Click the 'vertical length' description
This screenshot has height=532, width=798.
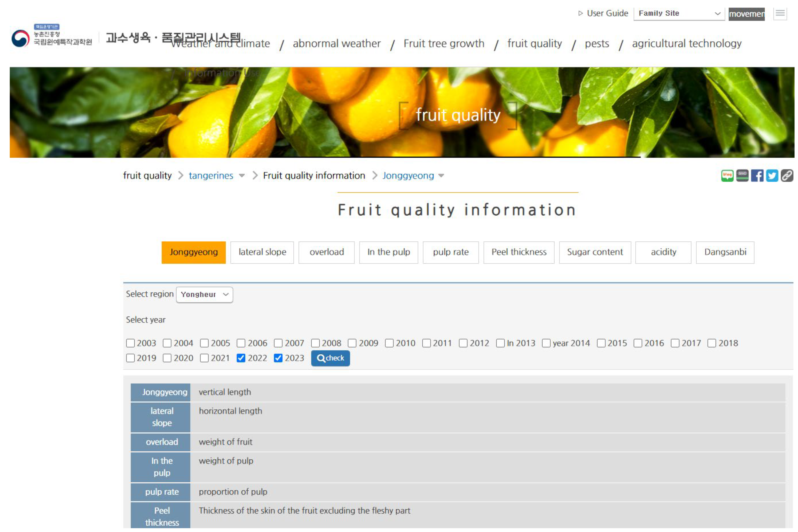(x=225, y=392)
